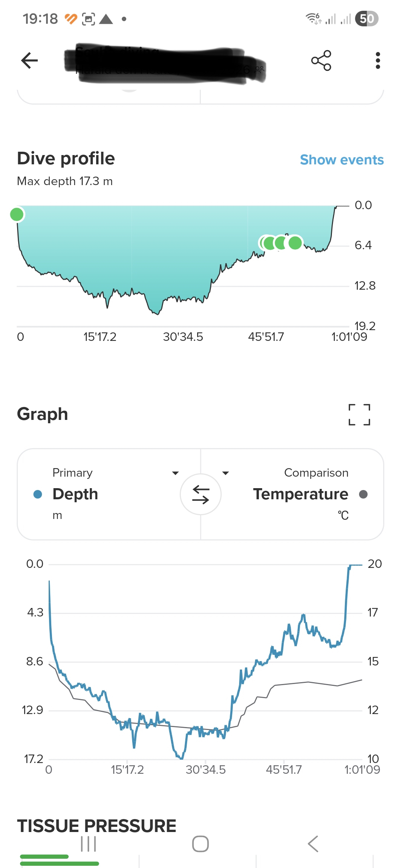Tap the rightmost green event marker
Image resolution: width=401 pixels, height=868 pixels.
[295, 243]
